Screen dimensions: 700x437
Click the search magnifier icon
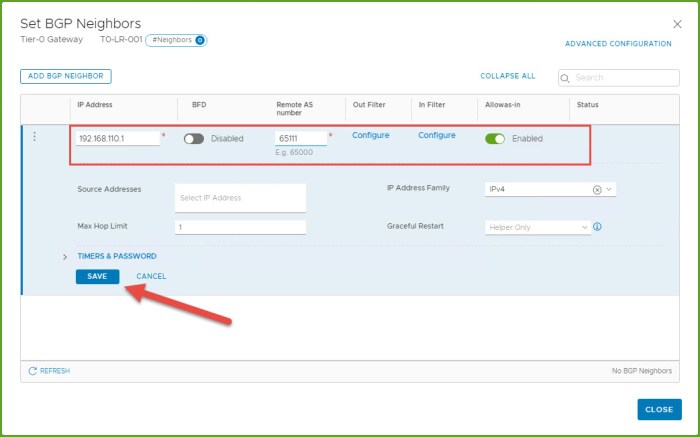565,77
